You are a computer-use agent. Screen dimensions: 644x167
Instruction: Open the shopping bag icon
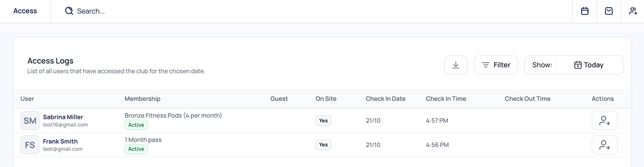coord(609,11)
